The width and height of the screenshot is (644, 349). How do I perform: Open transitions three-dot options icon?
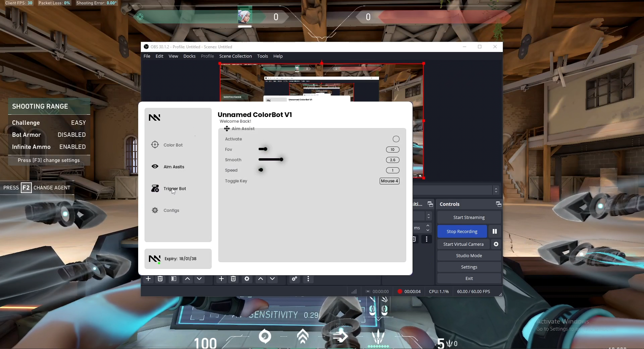tap(427, 239)
